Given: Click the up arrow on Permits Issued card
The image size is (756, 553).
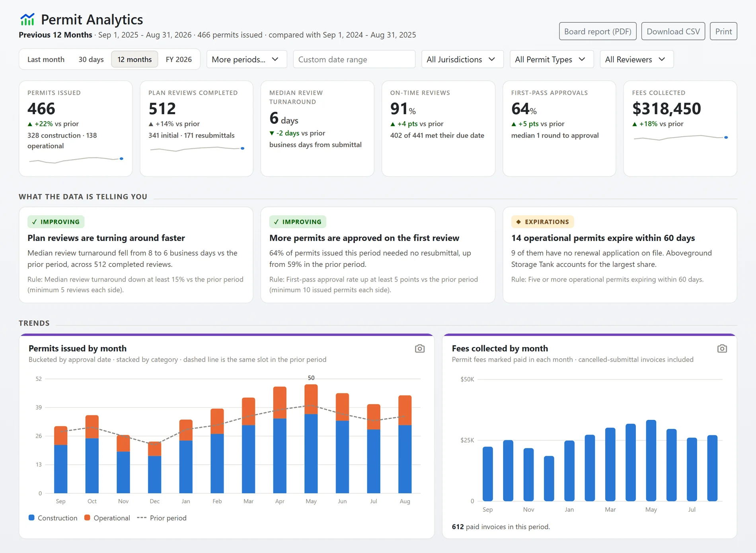Looking at the screenshot, I should 30,124.
